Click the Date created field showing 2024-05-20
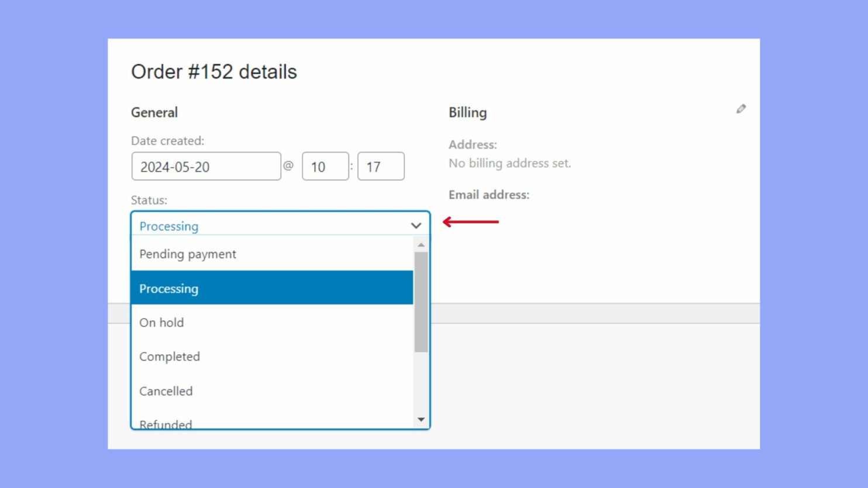 206,166
